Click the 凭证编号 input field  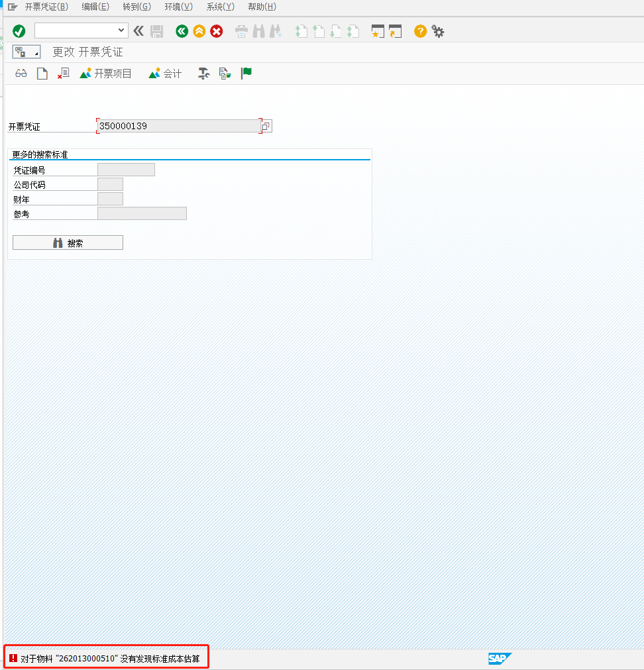coord(126,170)
